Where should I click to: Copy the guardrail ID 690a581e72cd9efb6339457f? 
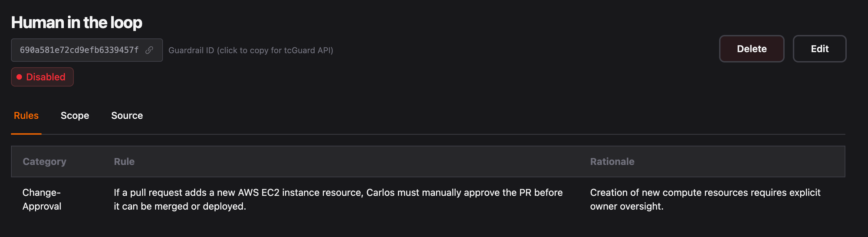point(79,50)
